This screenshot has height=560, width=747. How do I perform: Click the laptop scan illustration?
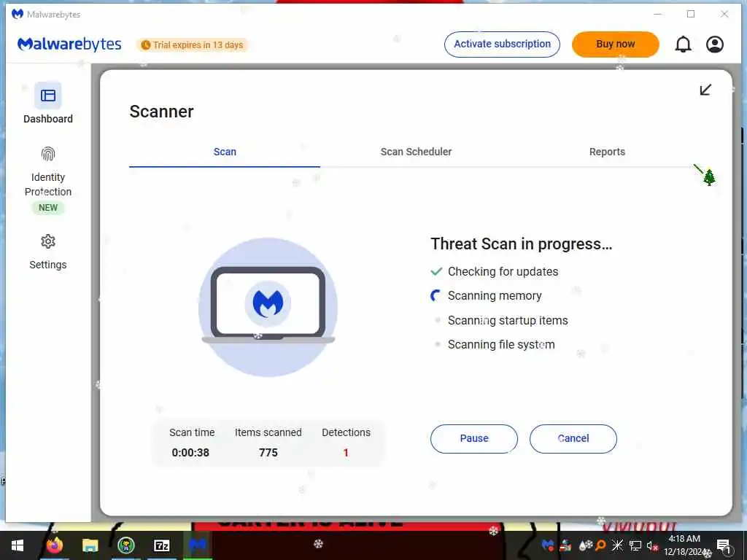pos(268,307)
